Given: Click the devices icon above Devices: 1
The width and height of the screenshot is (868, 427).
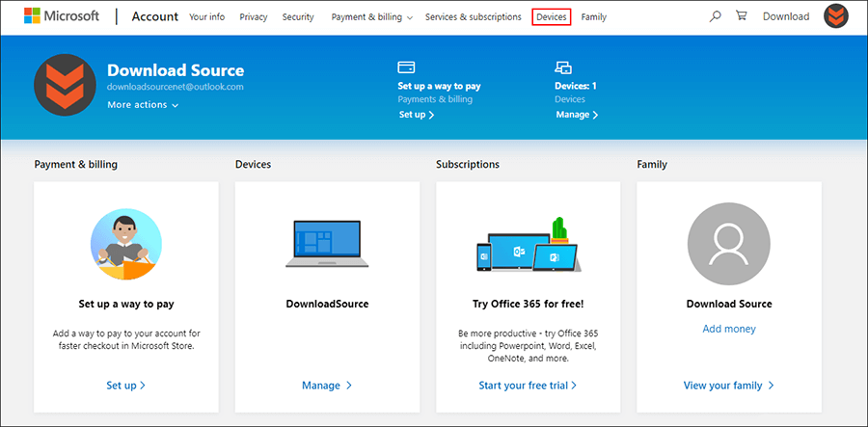Looking at the screenshot, I should click(563, 67).
